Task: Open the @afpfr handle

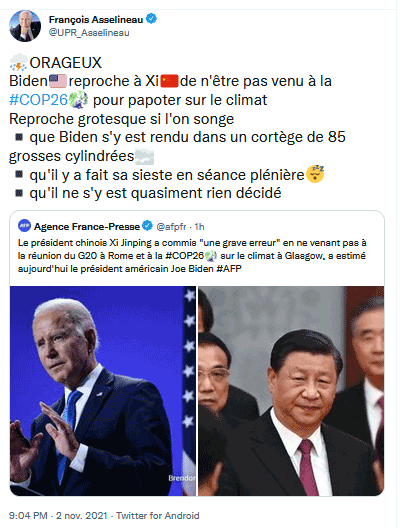Action: (x=171, y=227)
